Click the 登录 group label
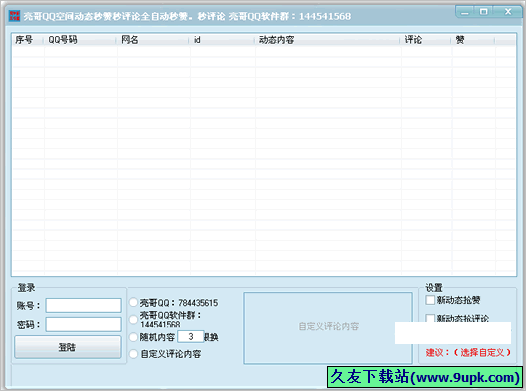526x391 pixels. [x=27, y=287]
